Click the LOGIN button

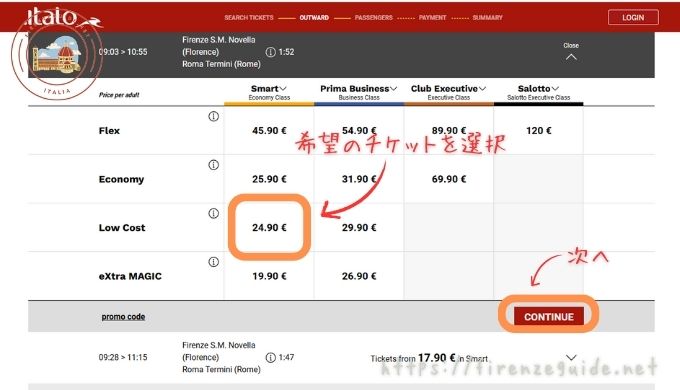[633, 18]
